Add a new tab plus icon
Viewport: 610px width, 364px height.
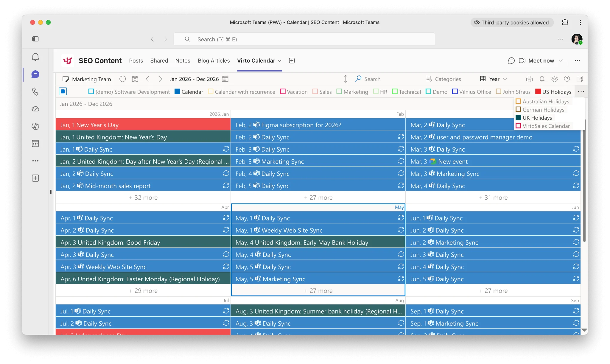[x=292, y=60]
